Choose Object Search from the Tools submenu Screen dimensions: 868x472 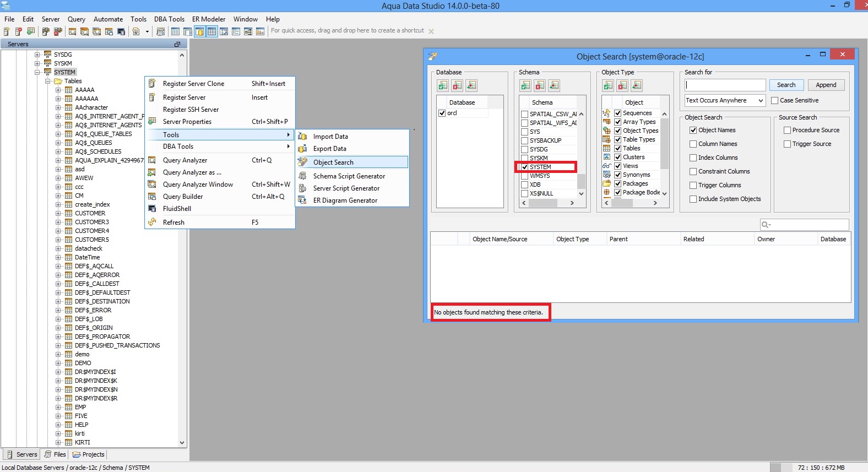[x=352, y=162]
